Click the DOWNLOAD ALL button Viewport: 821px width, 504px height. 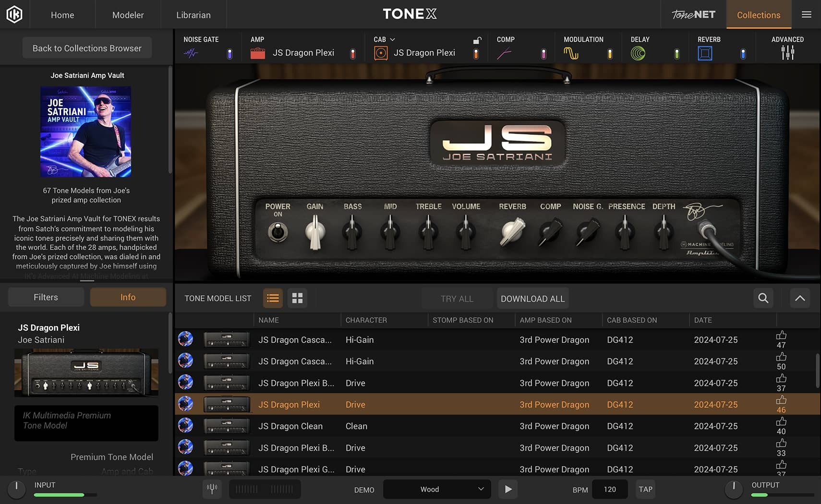coord(532,299)
